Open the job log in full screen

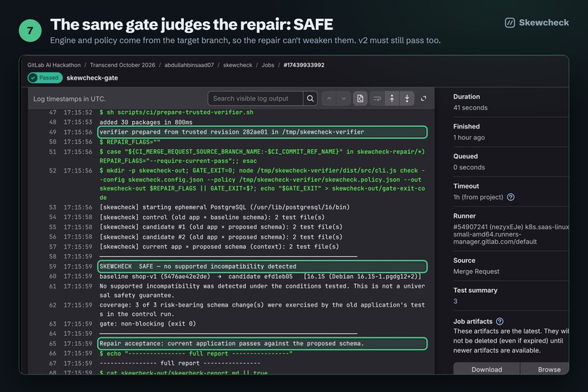(x=423, y=99)
